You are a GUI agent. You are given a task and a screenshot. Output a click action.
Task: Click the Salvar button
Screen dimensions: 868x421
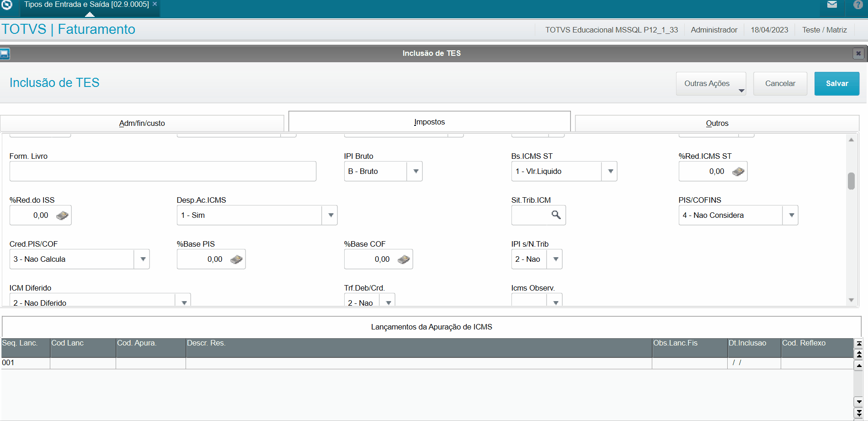pos(836,83)
